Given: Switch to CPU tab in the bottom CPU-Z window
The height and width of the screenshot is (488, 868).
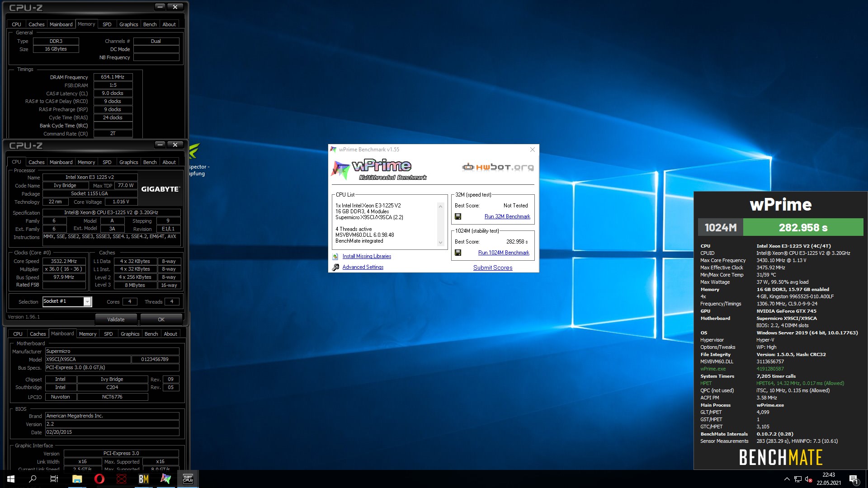Looking at the screenshot, I should 18,334.
